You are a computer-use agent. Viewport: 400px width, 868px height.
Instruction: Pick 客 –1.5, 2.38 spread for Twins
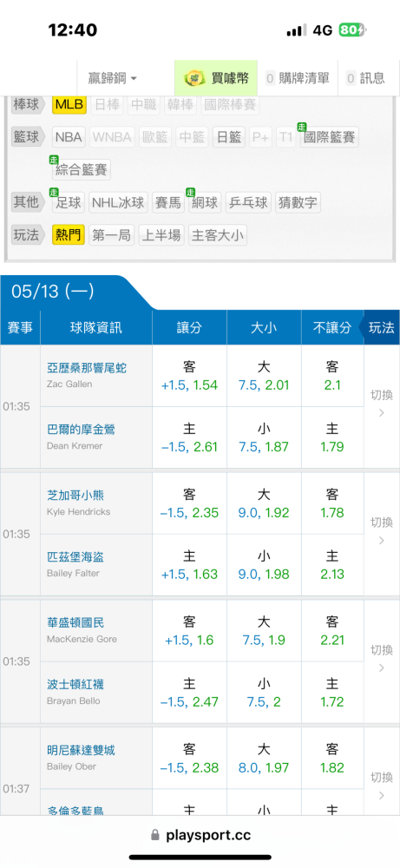coord(189,758)
